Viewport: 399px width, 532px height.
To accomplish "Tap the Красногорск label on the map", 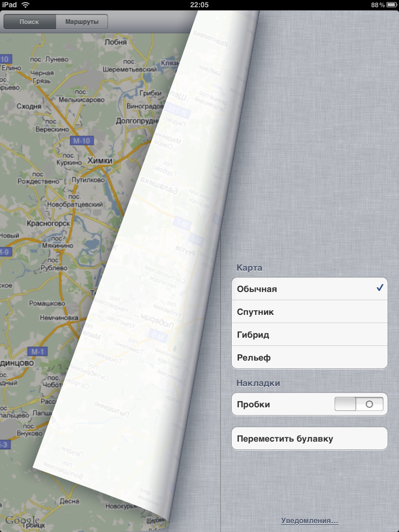I will point(48,223).
